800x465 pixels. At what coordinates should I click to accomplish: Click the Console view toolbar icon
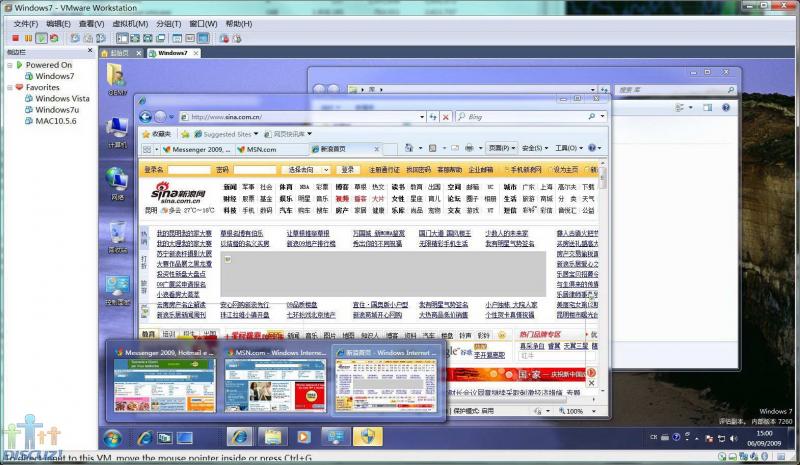point(203,38)
